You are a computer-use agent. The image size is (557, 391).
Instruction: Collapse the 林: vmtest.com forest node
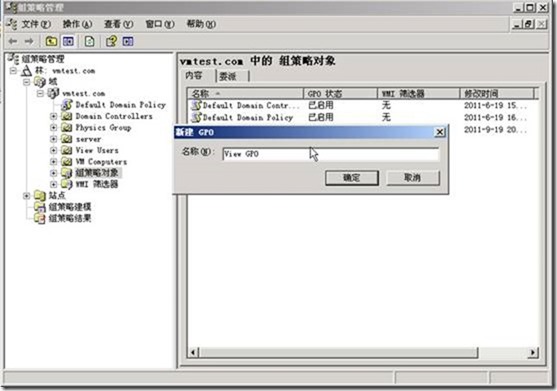(13, 71)
